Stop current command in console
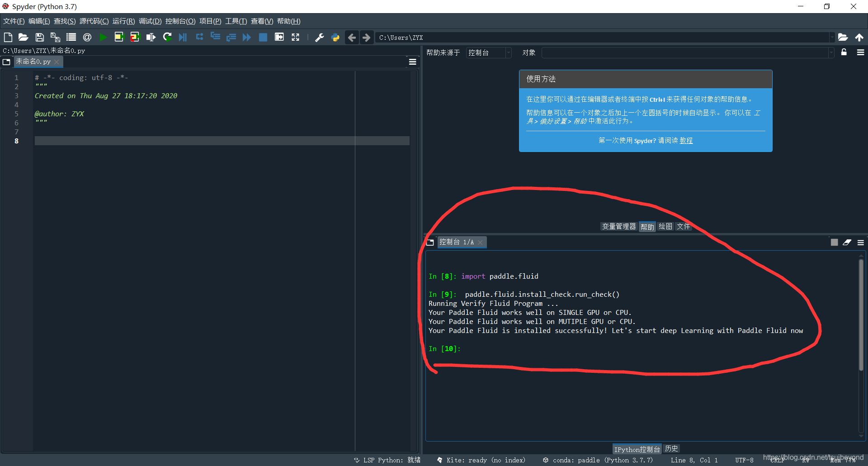The width and height of the screenshot is (868, 466). (834, 243)
